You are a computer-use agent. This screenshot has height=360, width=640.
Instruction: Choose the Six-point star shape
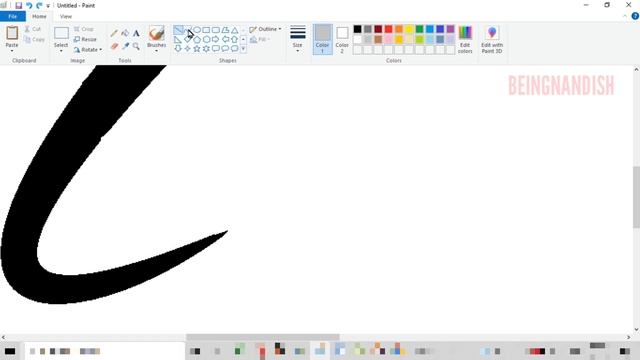click(206, 49)
